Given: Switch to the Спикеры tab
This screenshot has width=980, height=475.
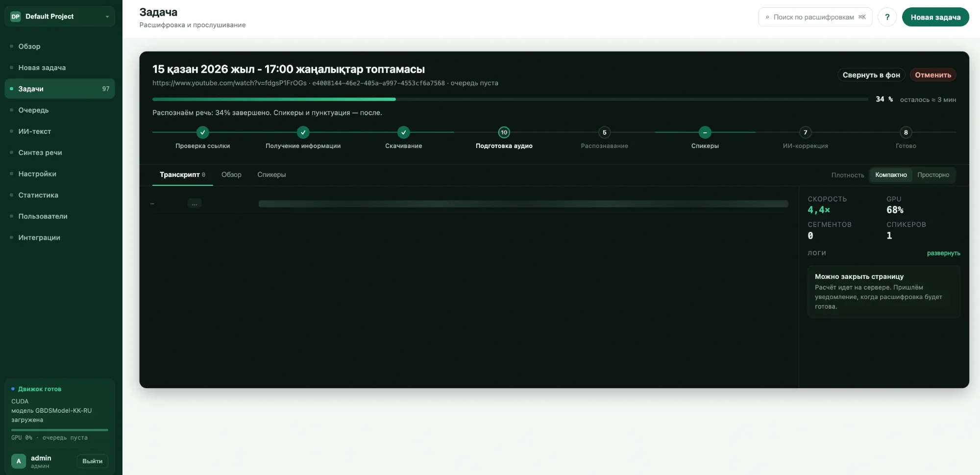Looking at the screenshot, I should [x=271, y=175].
